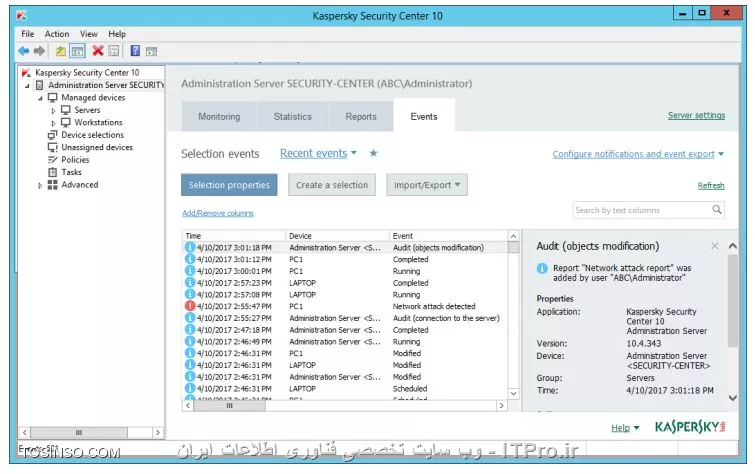Open Device selections in the tree
This screenshot has height=474, width=755.
coord(92,135)
